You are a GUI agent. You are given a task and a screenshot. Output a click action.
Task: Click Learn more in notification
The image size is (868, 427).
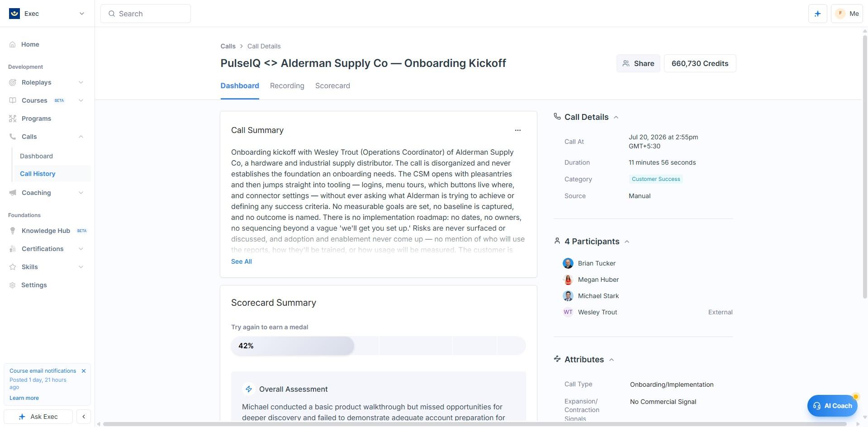point(24,398)
